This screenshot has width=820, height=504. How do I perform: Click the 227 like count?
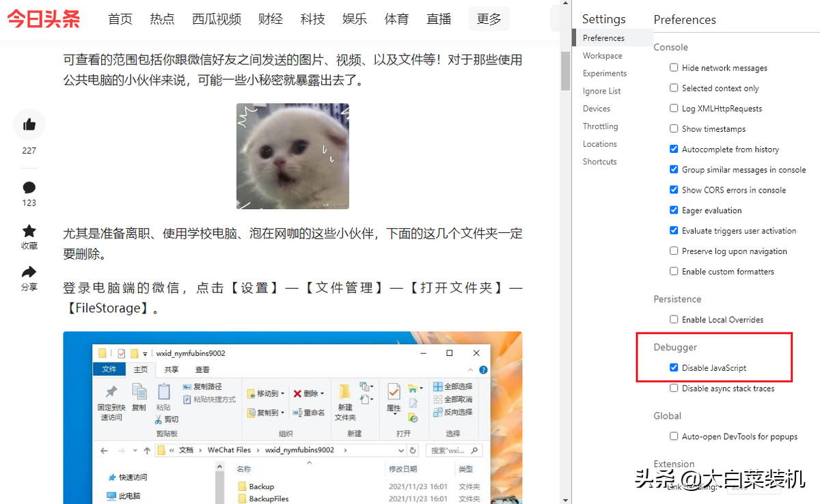(x=29, y=151)
